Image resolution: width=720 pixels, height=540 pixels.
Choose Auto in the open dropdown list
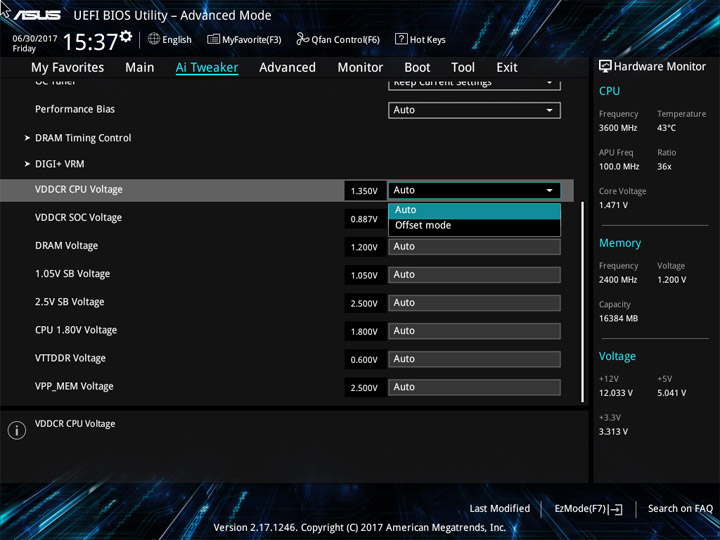[x=474, y=210]
